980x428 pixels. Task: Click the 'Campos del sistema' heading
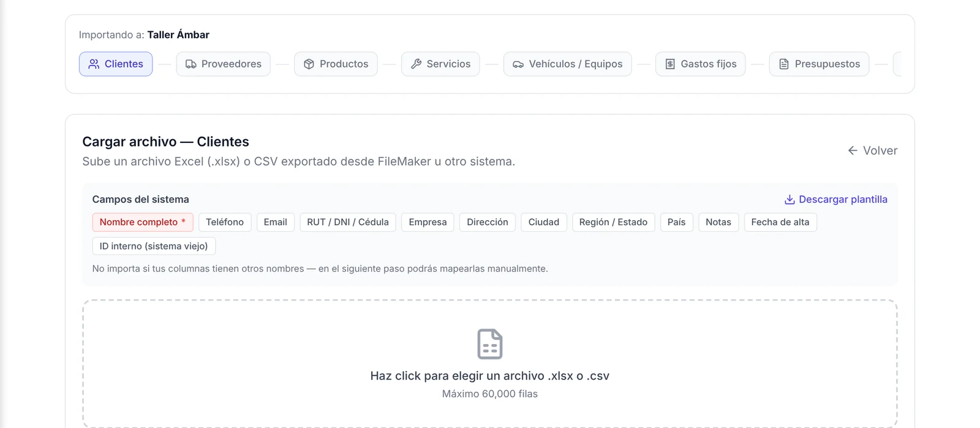pos(140,199)
